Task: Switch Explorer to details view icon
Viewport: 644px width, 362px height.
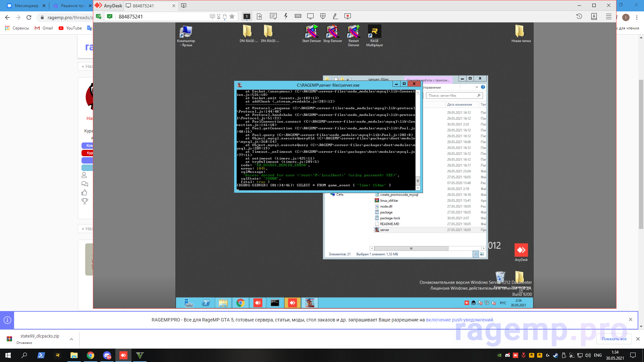Action: click(x=476, y=254)
